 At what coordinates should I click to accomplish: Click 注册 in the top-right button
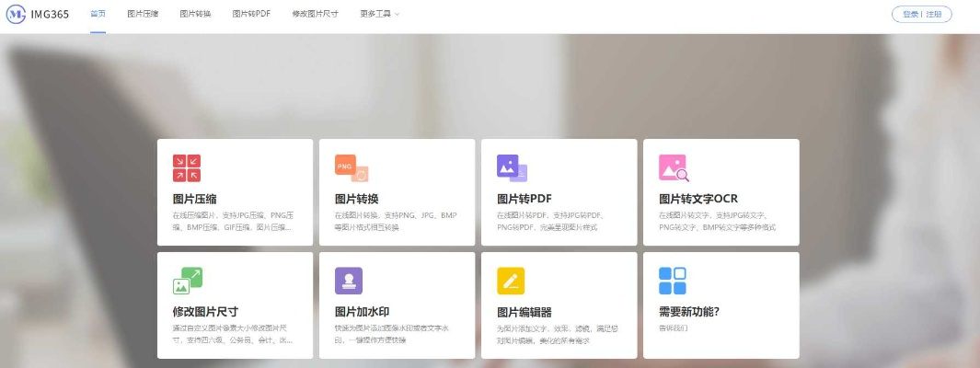click(933, 14)
